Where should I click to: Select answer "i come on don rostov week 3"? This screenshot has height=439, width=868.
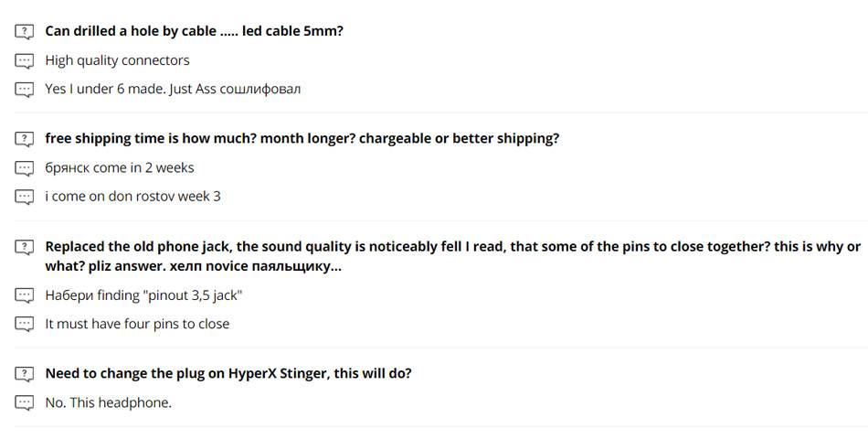tap(132, 197)
